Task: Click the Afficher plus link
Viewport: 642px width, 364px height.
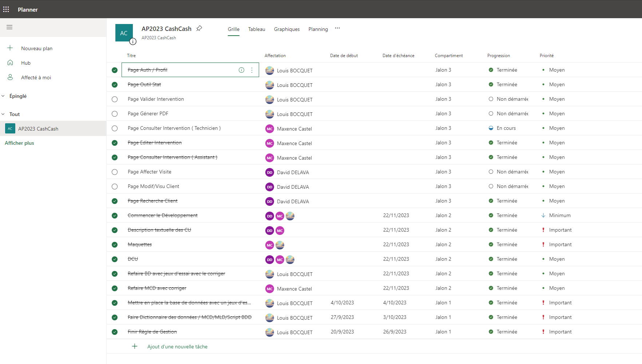Action: coord(19,143)
